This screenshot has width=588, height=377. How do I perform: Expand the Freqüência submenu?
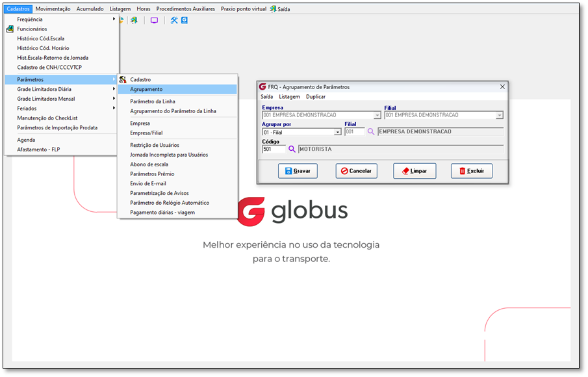click(x=62, y=19)
